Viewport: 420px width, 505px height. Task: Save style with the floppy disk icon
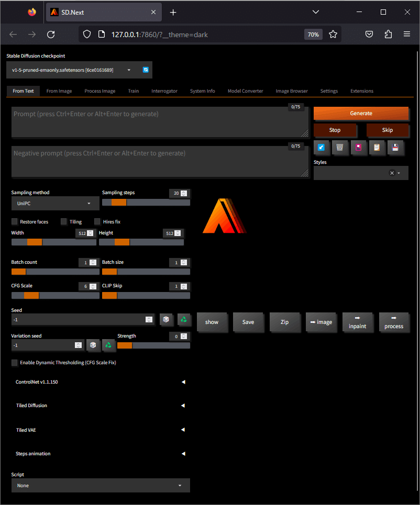click(395, 148)
